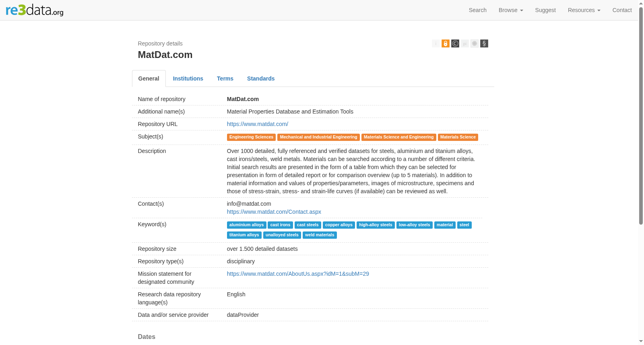Open the matdat.com Contact.aspx link
Viewport: 644px width, 345px height.
click(x=274, y=212)
